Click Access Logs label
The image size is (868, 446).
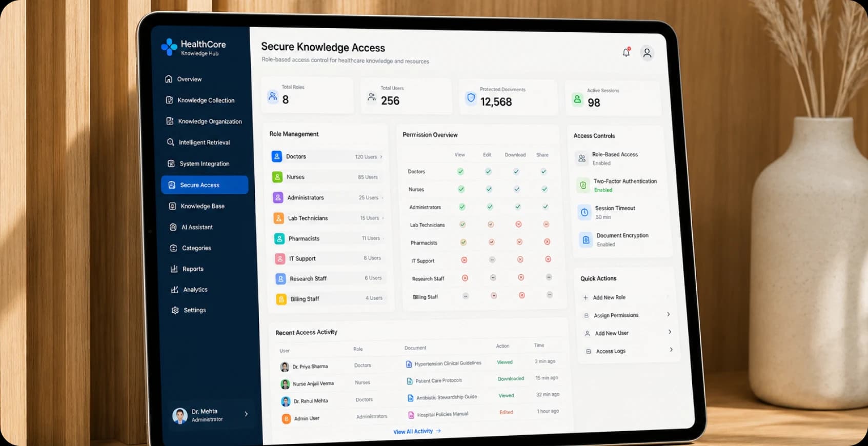[x=611, y=351]
